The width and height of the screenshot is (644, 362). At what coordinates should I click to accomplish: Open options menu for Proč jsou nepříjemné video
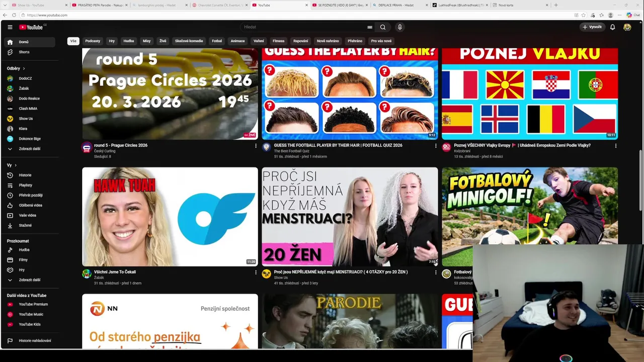click(x=436, y=273)
